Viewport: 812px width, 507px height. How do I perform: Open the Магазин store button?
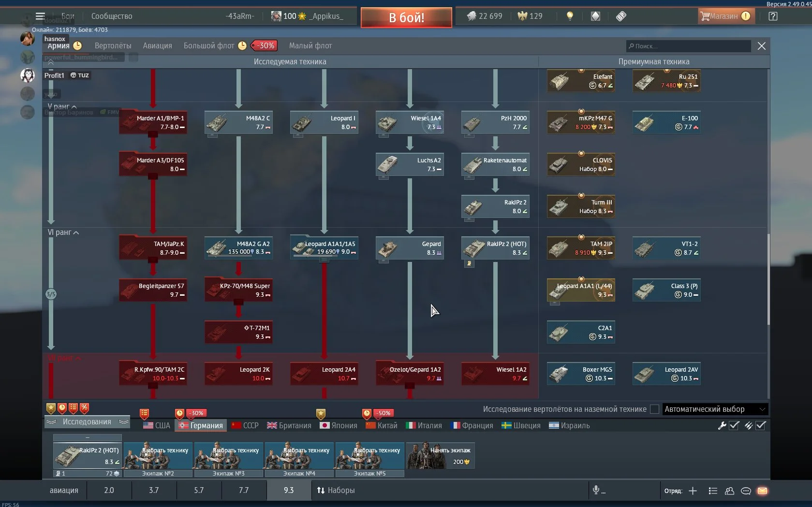coord(724,16)
